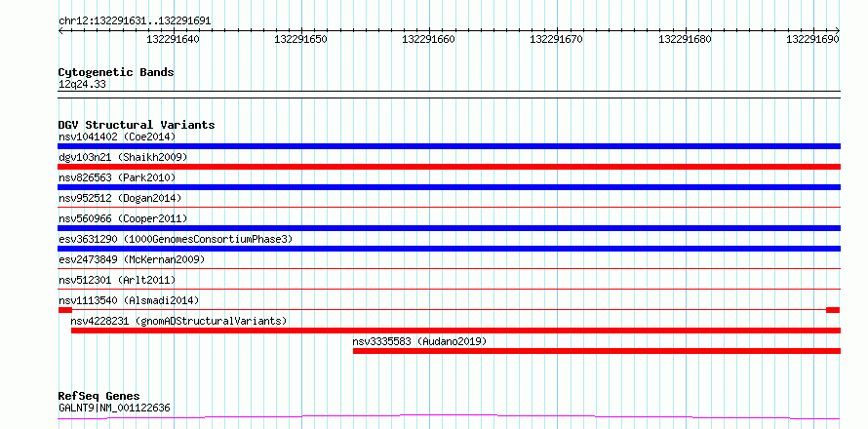Click the thin red line of nsv952512

(449, 207)
